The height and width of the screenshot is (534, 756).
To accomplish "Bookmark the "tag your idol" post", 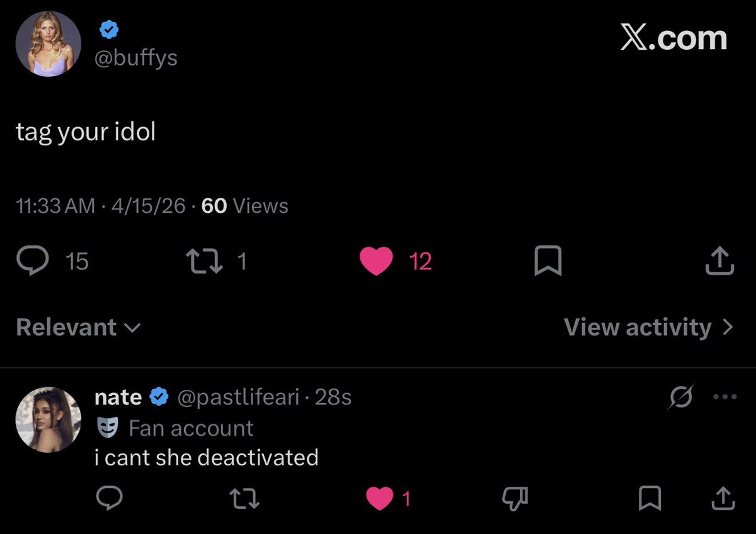I will click(x=547, y=261).
